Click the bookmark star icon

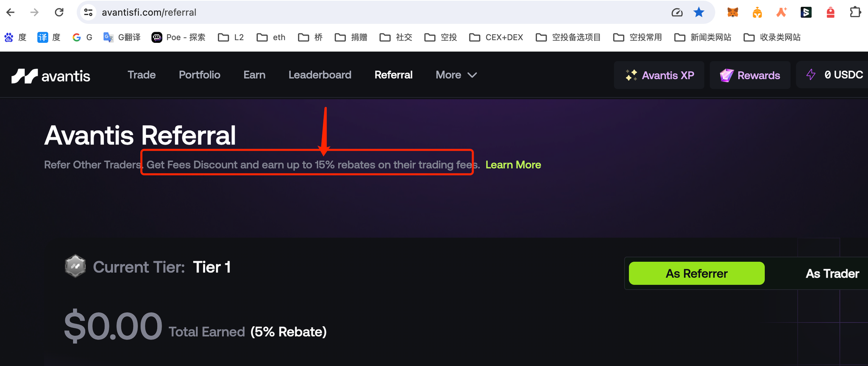[x=698, y=12]
